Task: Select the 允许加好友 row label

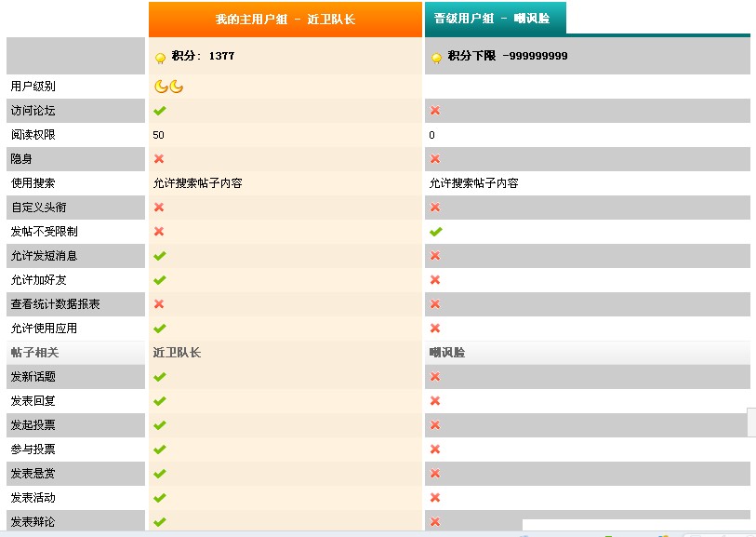Action: click(38, 280)
